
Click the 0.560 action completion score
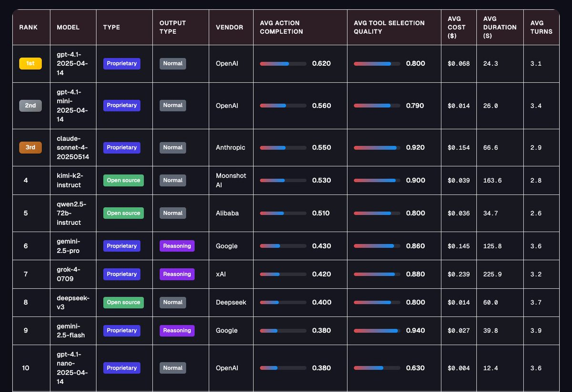point(321,105)
